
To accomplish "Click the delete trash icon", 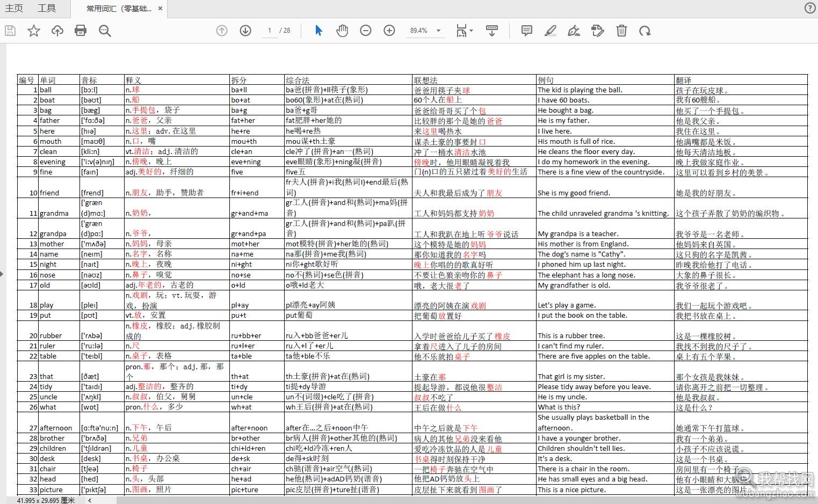I will tap(621, 31).
